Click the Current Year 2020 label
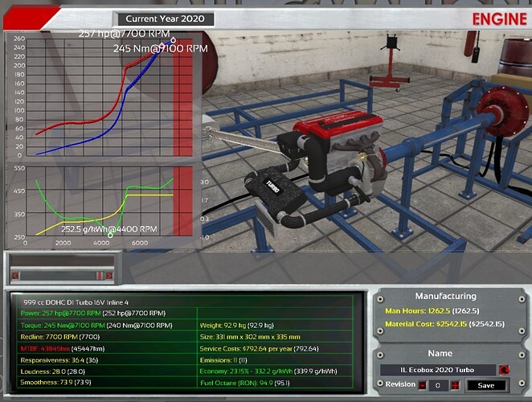This screenshot has height=402, width=532. [166, 18]
